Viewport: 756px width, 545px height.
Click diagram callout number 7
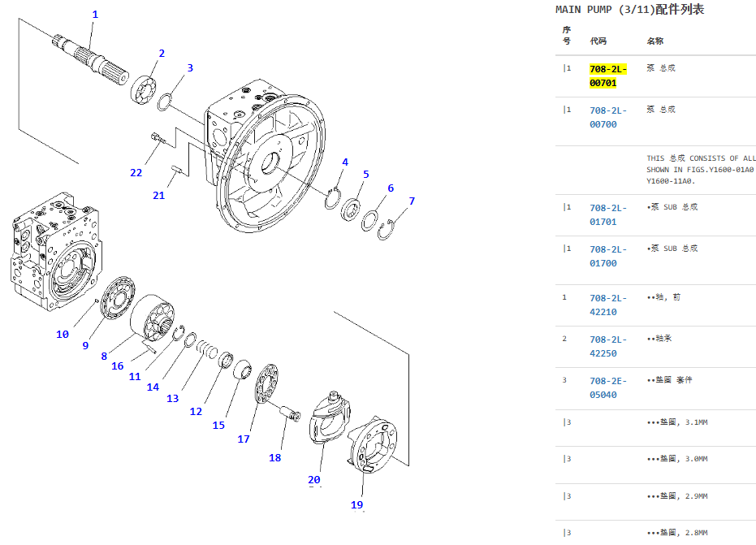tap(412, 201)
